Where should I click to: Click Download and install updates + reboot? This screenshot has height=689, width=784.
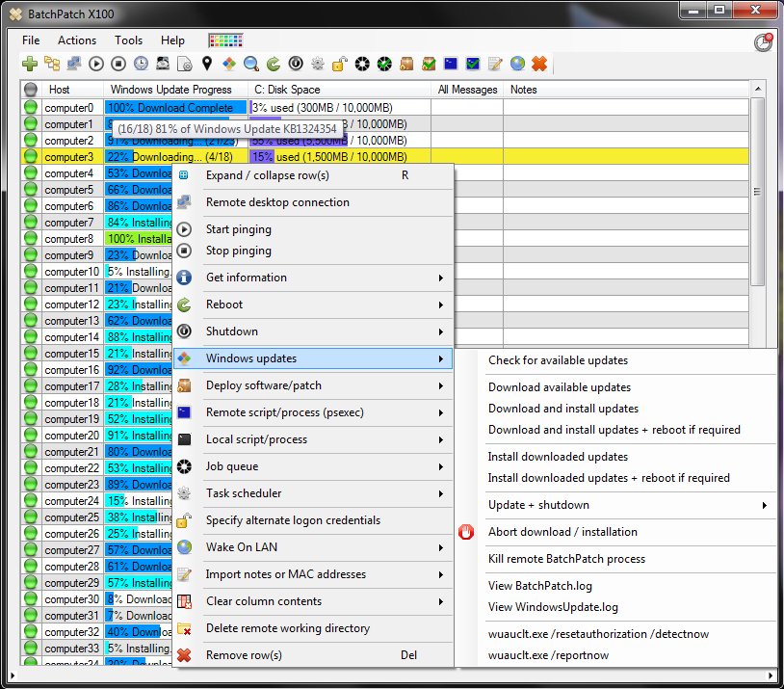[616, 430]
